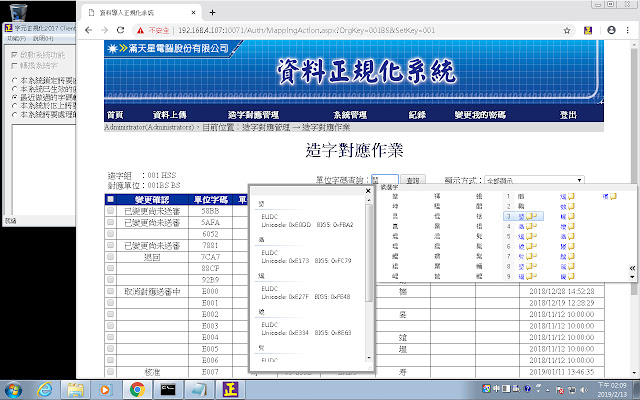The image size is (640, 400).
Task: Click the Chrome profile avatar icon
Action: pos(604,30)
